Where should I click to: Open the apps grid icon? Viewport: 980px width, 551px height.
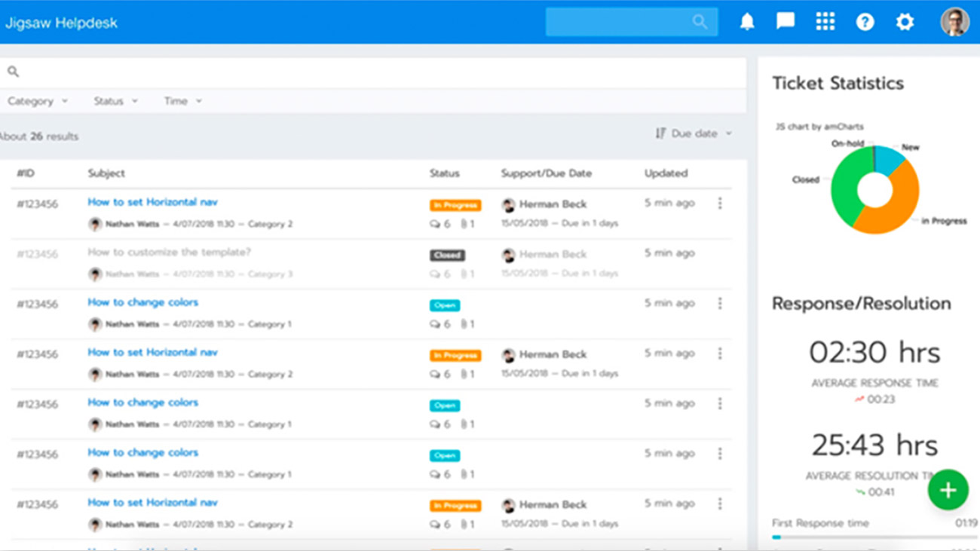(825, 22)
